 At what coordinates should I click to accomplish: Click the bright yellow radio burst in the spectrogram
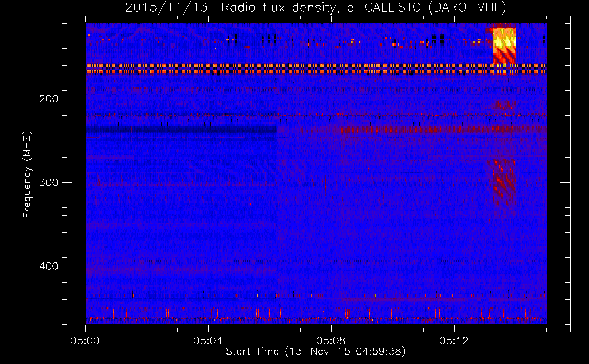click(504, 46)
